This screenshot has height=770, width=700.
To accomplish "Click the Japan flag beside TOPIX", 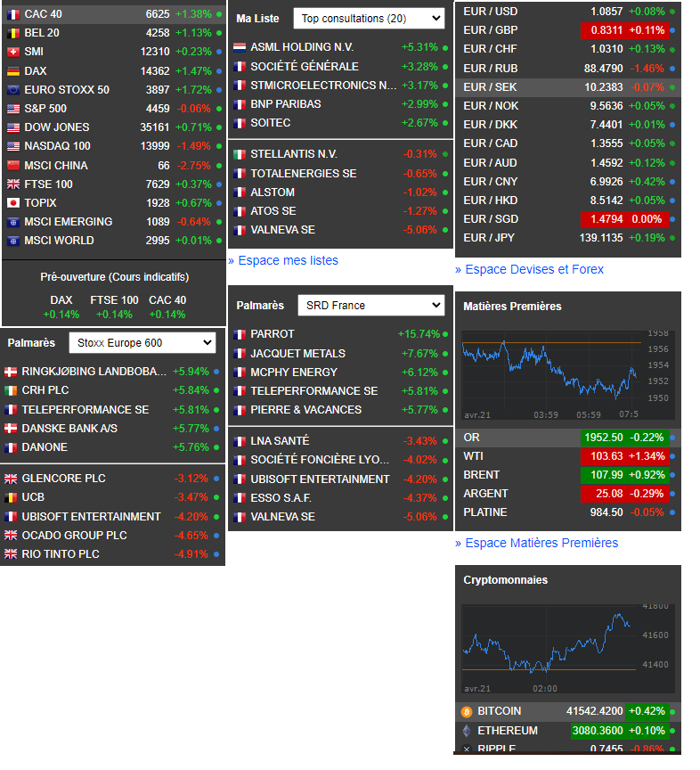I will [13, 203].
